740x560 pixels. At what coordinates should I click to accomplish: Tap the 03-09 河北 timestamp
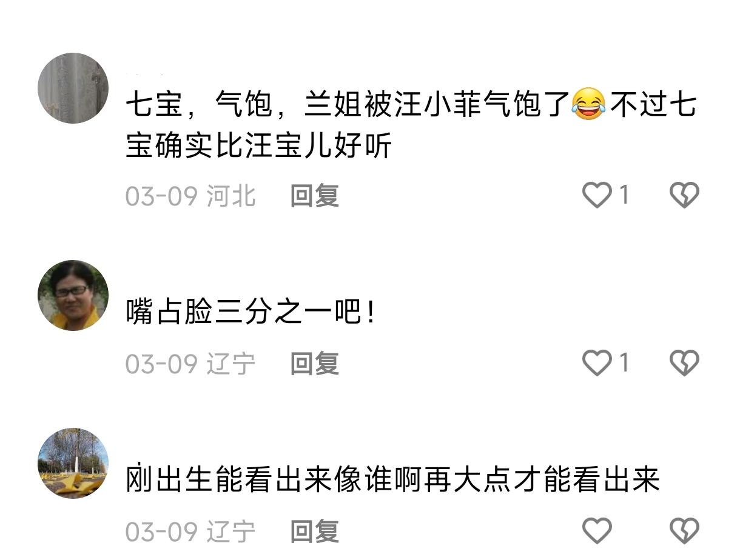pyautogui.click(x=190, y=196)
